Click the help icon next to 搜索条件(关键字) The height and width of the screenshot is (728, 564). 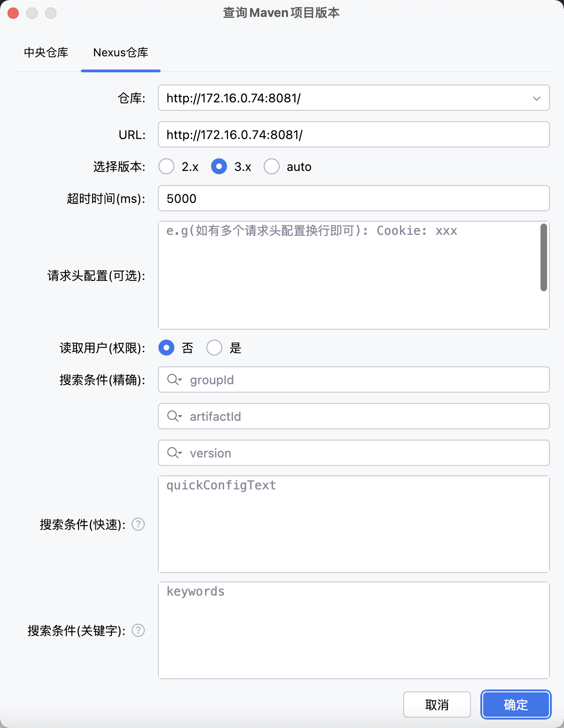pyautogui.click(x=139, y=631)
